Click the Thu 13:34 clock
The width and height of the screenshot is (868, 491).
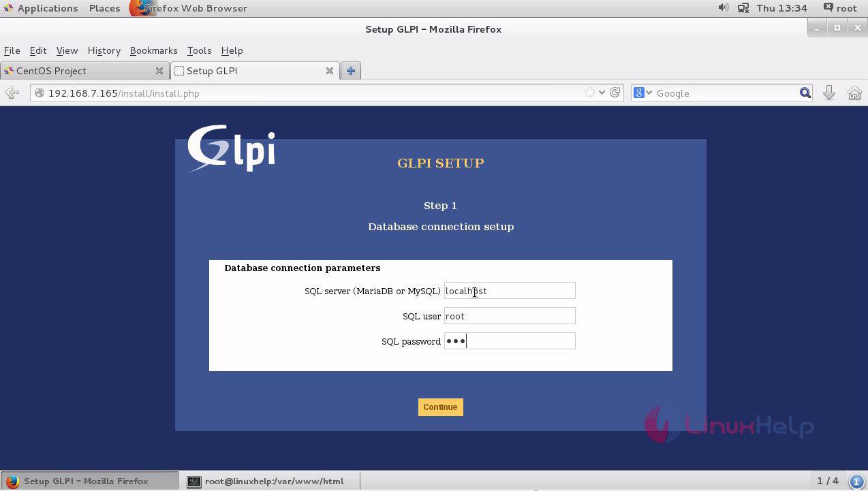pyautogui.click(x=781, y=8)
